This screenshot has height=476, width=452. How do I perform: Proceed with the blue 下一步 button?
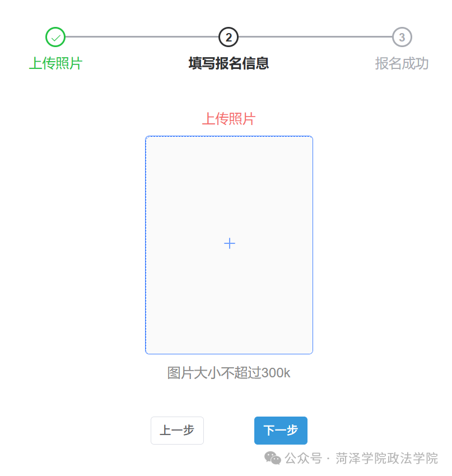[281, 431]
